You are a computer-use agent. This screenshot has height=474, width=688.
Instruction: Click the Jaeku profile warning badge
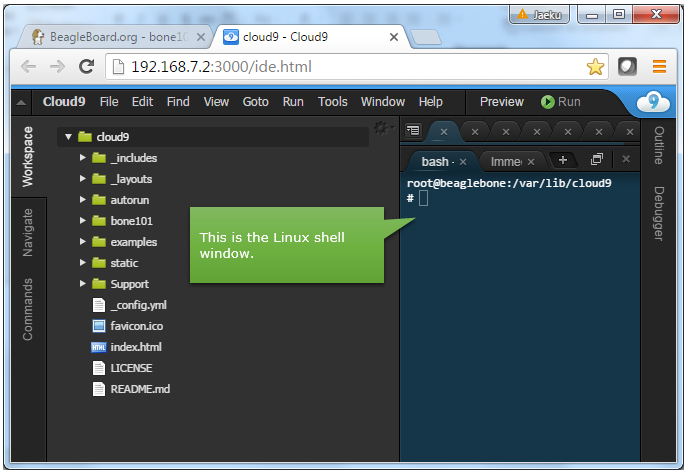click(x=539, y=14)
